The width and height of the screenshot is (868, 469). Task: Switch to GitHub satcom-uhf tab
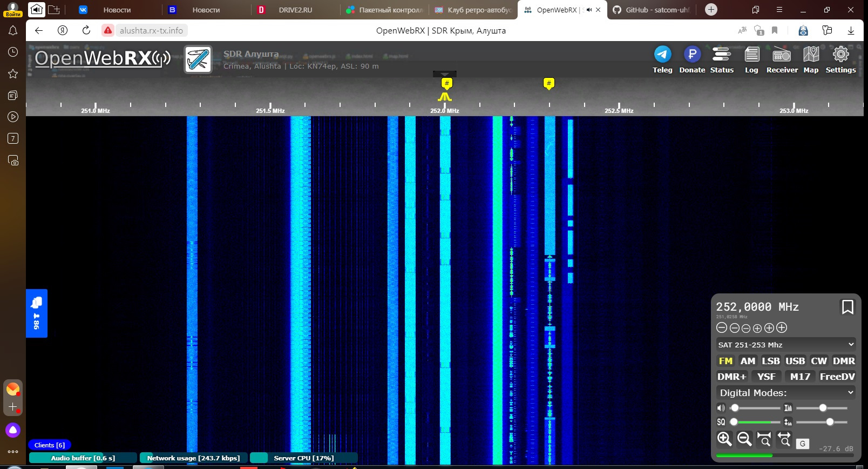(x=652, y=10)
